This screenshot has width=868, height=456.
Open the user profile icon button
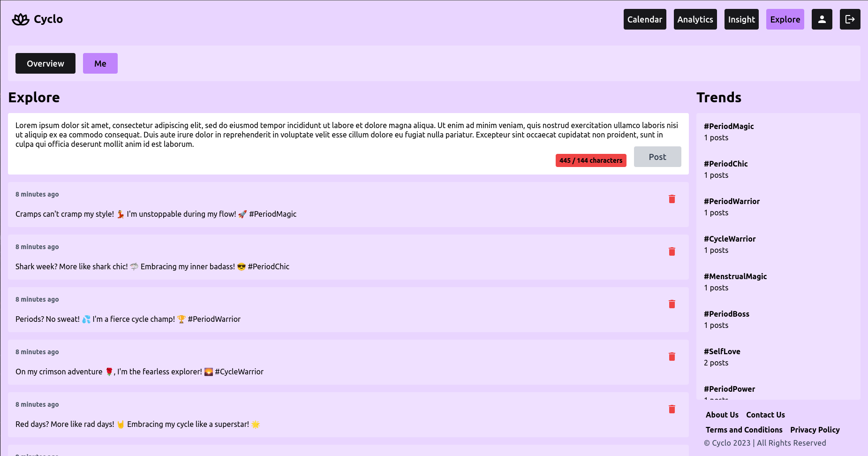point(822,19)
